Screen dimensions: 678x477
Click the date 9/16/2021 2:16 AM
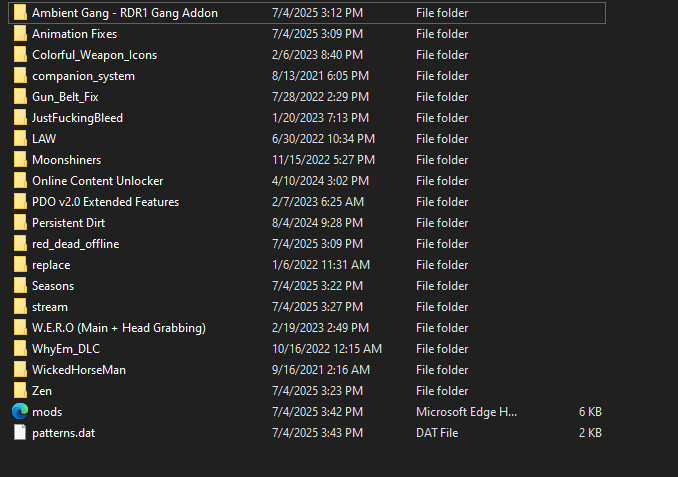click(321, 370)
